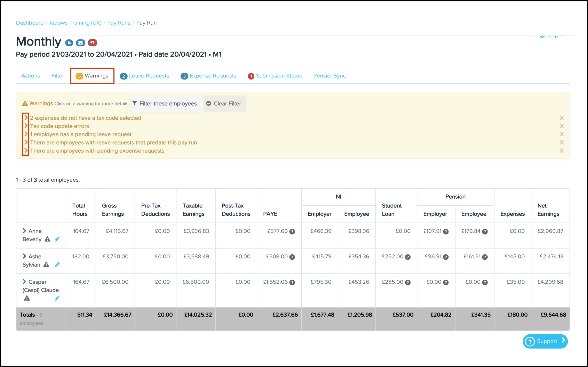Click Anna Beverly's pencil edit icon
This screenshot has width=588, height=367.
point(57,239)
